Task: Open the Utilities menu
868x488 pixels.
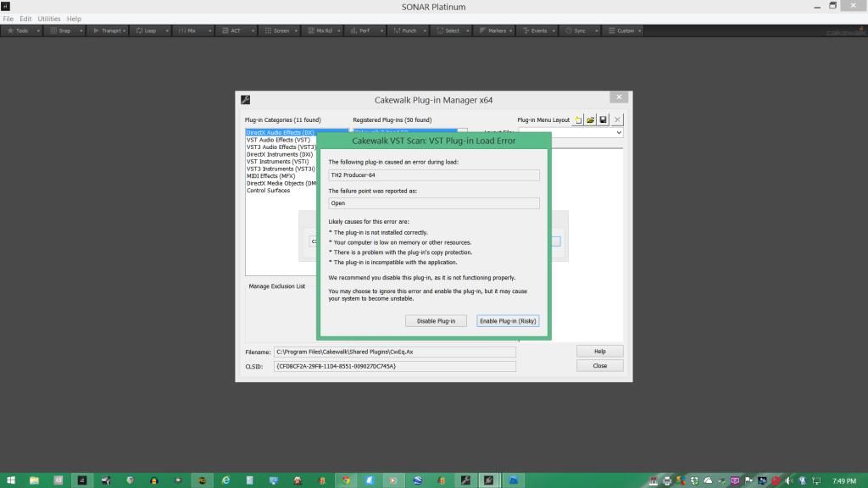Action: (49, 19)
